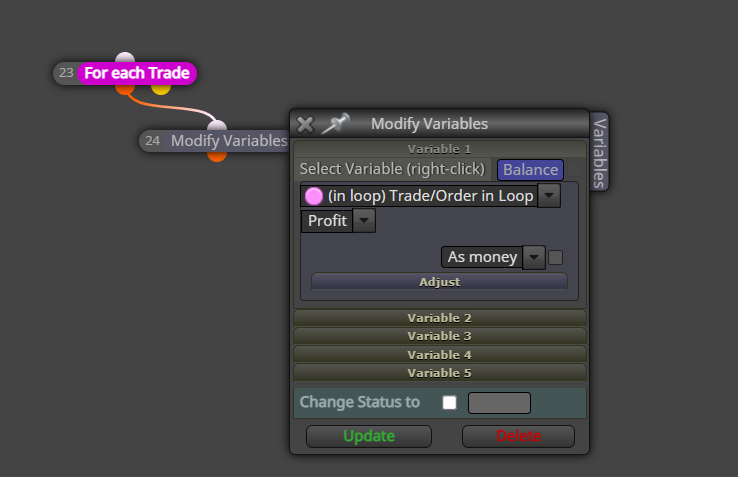738x477 pixels.
Task: Click the input connector atop Modify Variables block
Action: (x=217, y=126)
